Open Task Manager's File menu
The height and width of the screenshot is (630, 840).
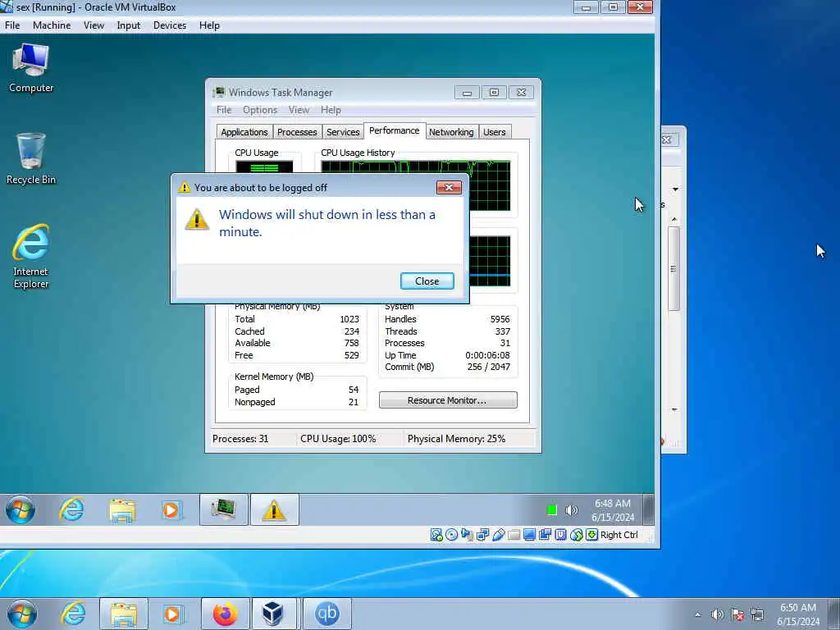(x=224, y=110)
